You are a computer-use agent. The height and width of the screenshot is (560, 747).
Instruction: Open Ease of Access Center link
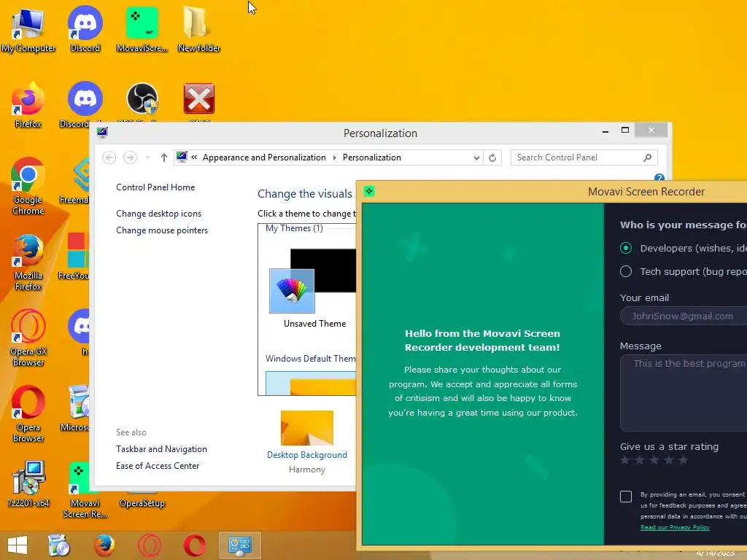pyautogui.click(x=158, y=466)
